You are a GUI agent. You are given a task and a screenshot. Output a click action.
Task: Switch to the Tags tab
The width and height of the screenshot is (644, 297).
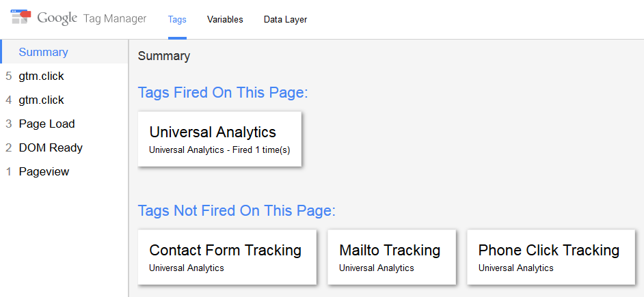177,19
